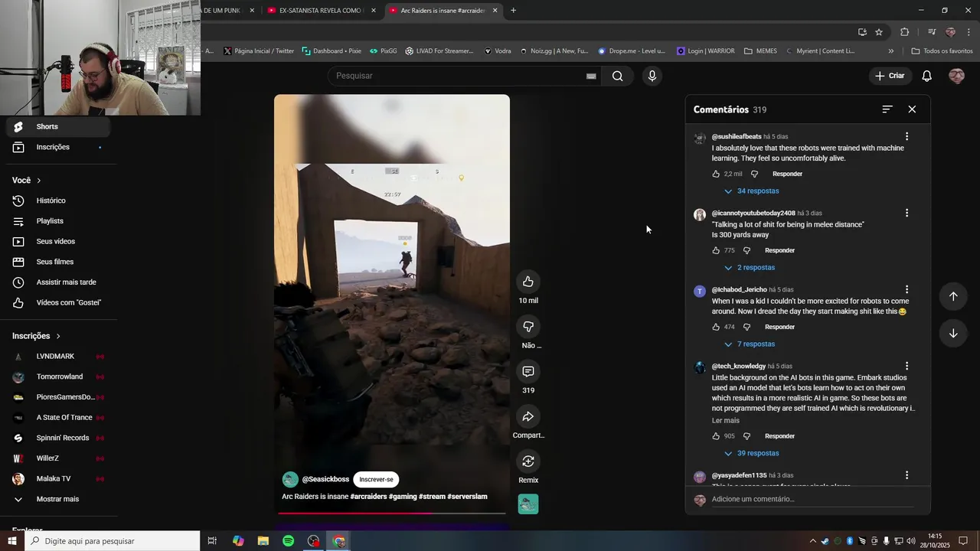
Task: Open the Chrome extensions puzzle icon
Action: (905, 32)
